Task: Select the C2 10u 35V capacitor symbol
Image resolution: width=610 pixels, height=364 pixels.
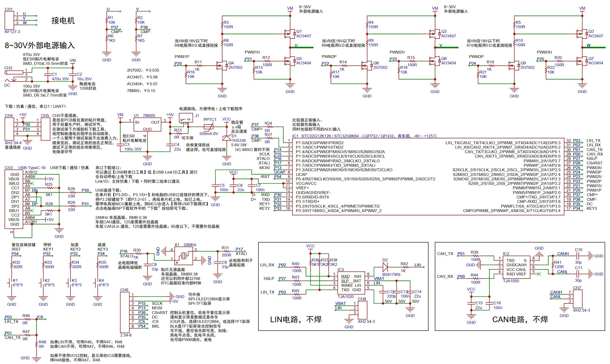Action: click(x=73, y=75)
